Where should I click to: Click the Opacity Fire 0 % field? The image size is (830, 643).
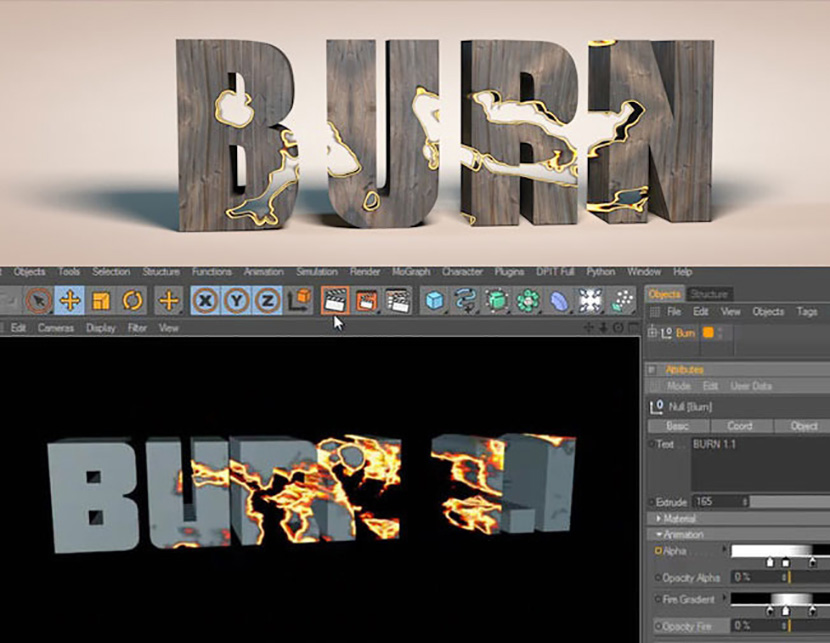tap(756, 626)
